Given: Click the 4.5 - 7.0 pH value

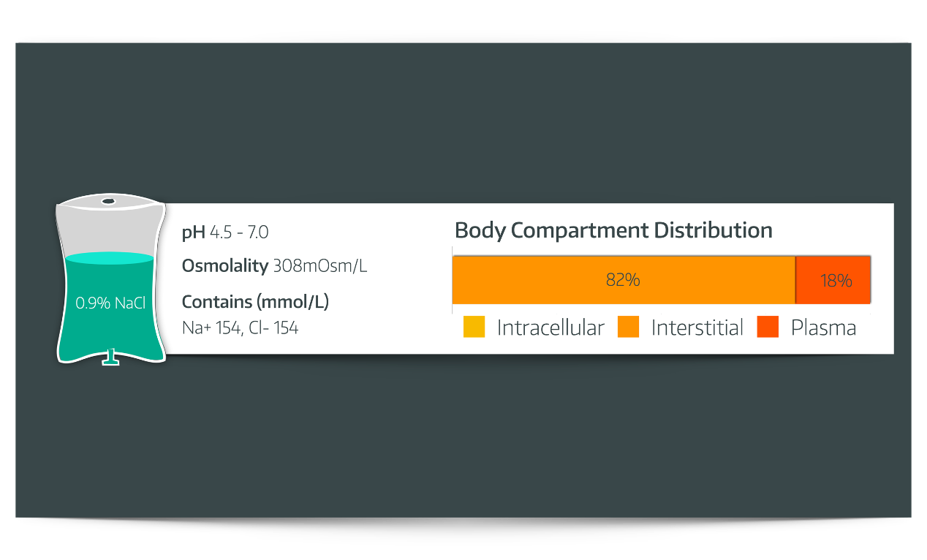Looking at the screenshot, I should pyautogui.click(x=239, y=232).
